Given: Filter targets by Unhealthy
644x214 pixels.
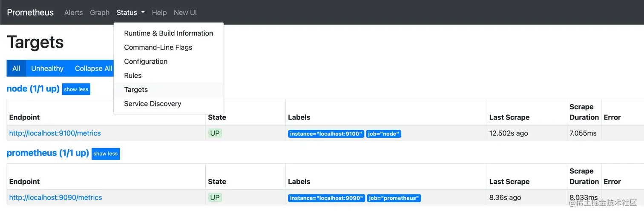Looking at the screenshot, I should 47,68.
